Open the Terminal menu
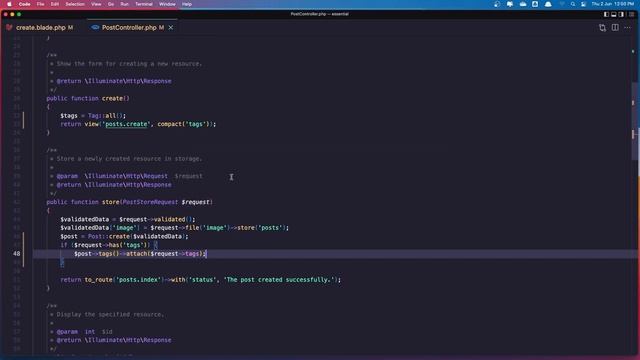640x360 pixels. tap(144, 4)
